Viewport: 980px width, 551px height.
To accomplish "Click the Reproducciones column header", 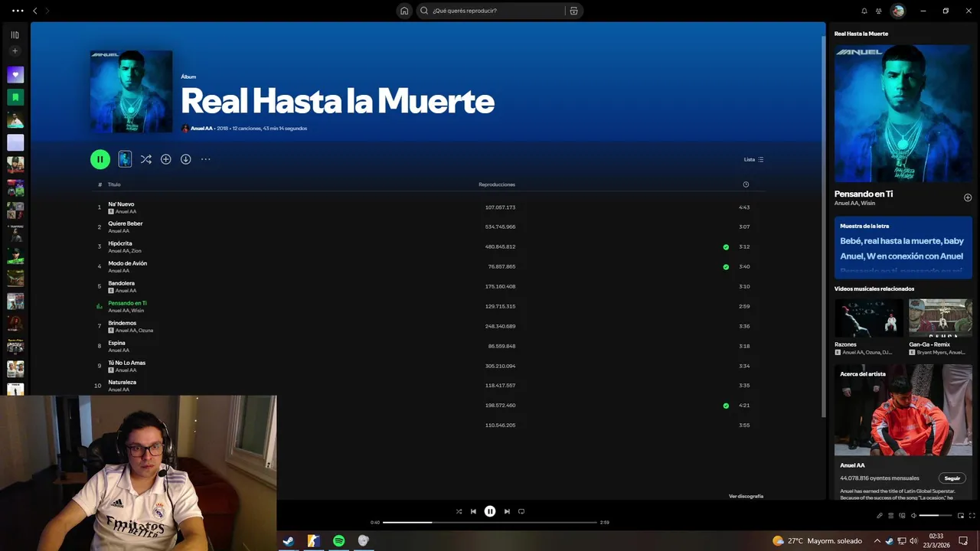I will tap(497, 184).
